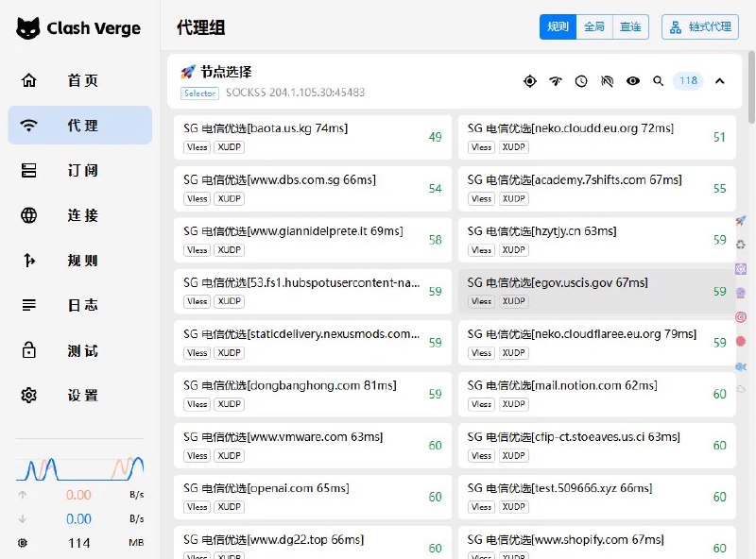
Task: Collapse the 节点选择 proxy group
Action: [x=720, y=81]
